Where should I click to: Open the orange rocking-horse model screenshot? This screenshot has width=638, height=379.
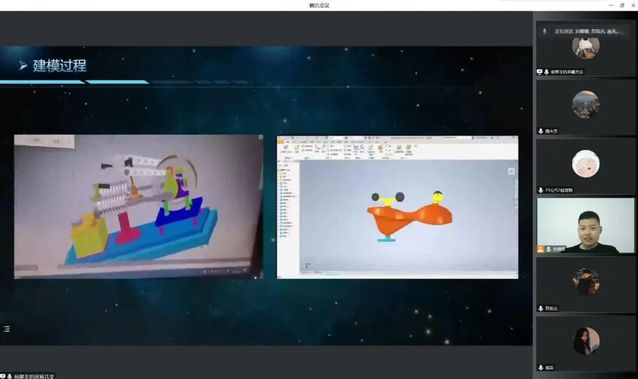click(x=398, y=207)
